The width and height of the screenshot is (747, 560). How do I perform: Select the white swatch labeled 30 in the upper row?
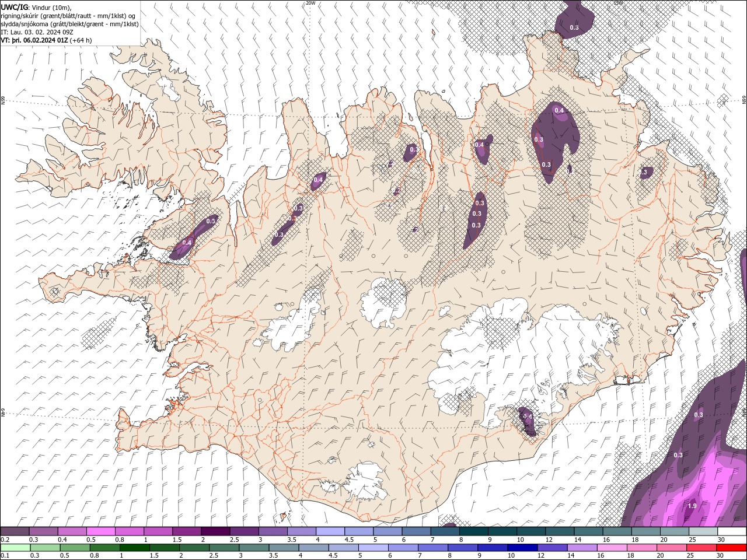pyautogui.click(x=732, y=531)
